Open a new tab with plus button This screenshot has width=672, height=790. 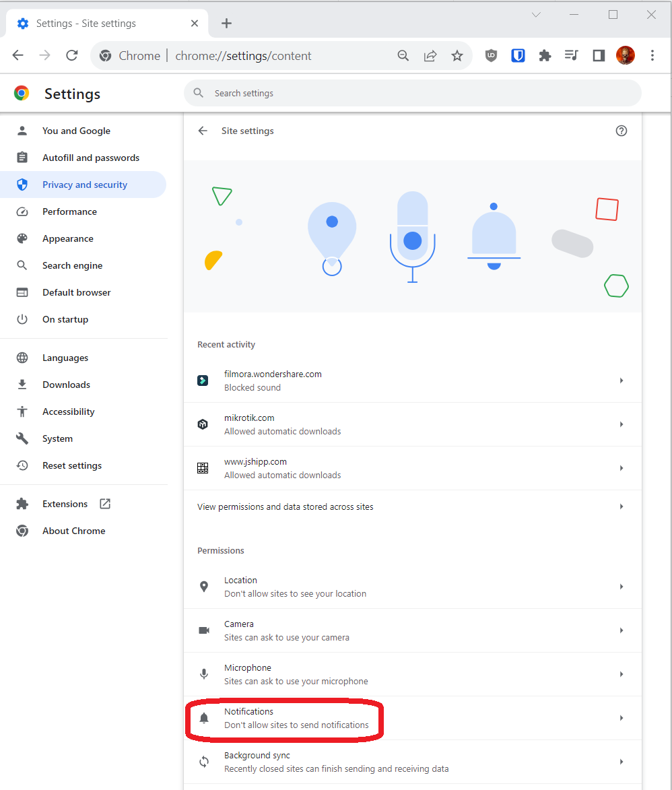click(x=227, y=23)
